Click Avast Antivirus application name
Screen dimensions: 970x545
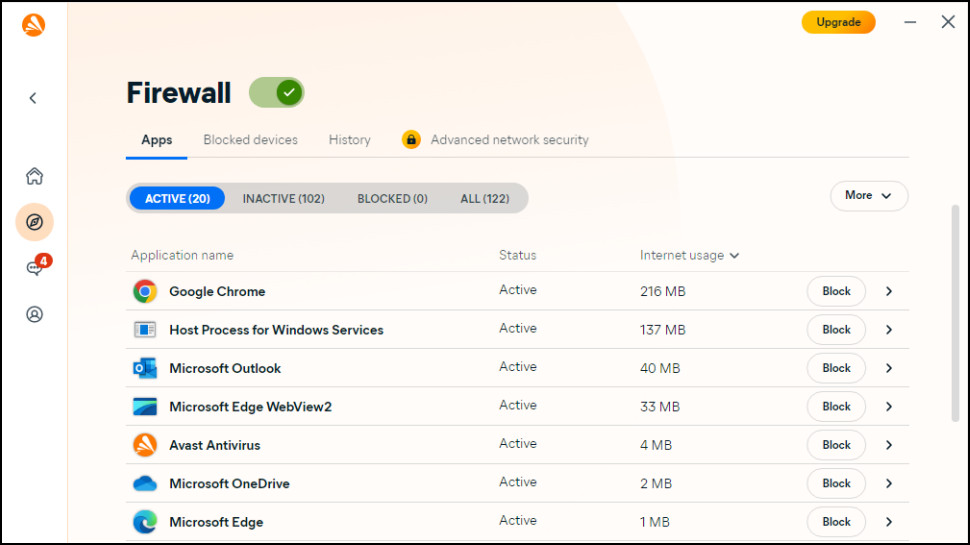pos(215,445)
